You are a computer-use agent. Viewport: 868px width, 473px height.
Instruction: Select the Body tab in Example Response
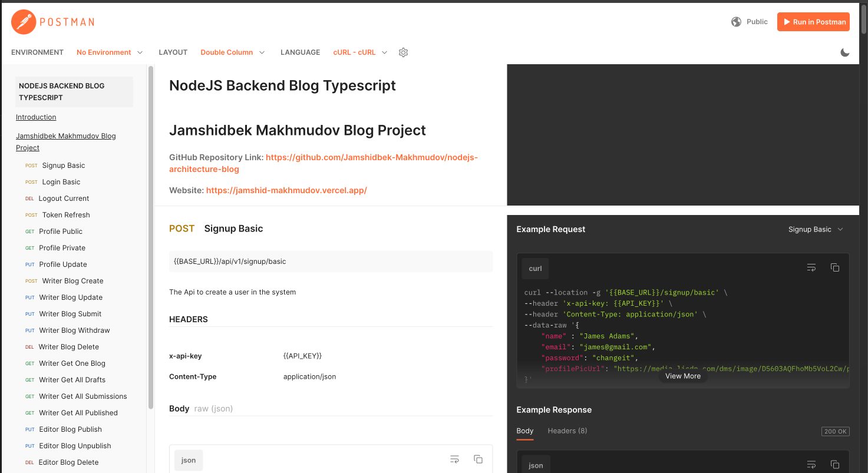click(524, 431)
